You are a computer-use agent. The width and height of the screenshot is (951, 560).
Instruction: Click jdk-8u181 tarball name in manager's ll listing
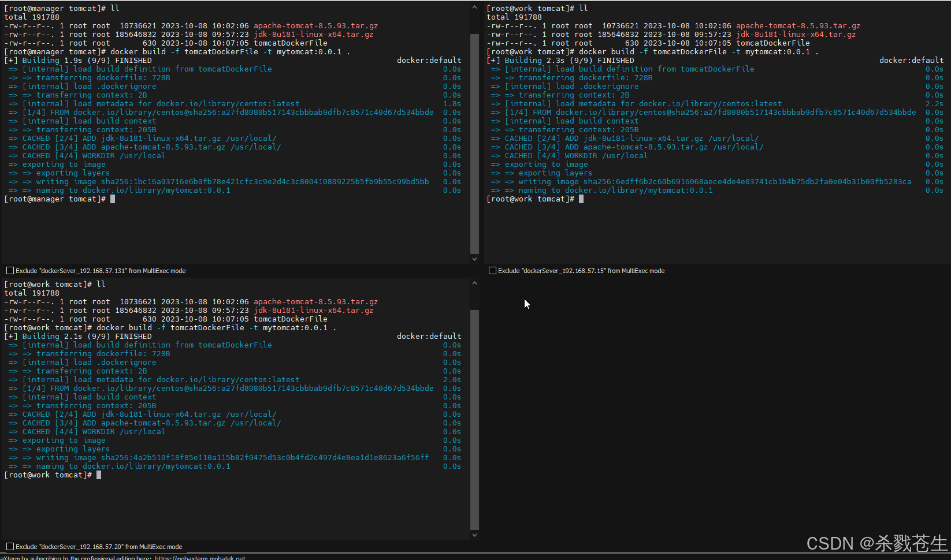pyautogui.click(x=314, y=35)
